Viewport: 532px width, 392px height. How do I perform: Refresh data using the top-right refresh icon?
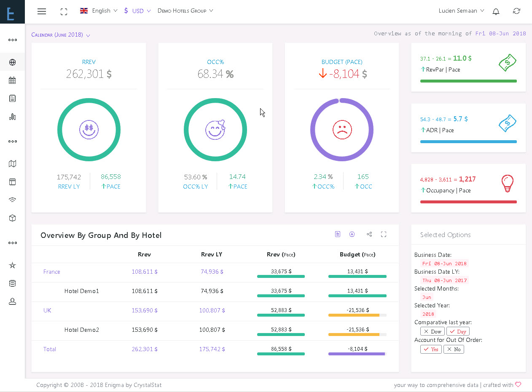click(516, 11)
